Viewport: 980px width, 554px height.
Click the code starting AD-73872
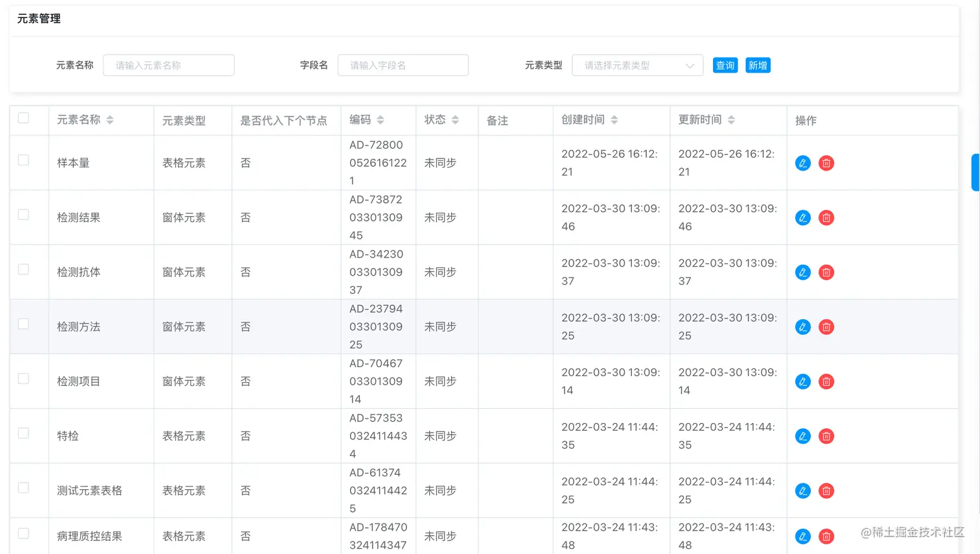click(376, 217)
